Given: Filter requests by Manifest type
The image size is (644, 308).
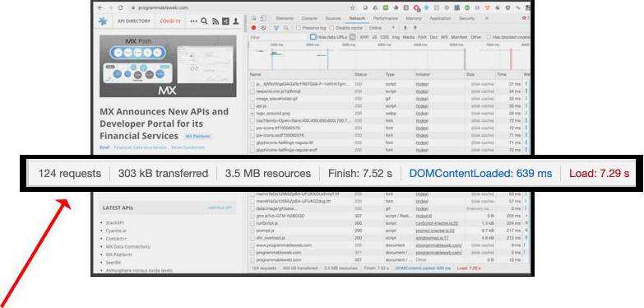Looking at the screenshot, I should (x=459, y=37).
